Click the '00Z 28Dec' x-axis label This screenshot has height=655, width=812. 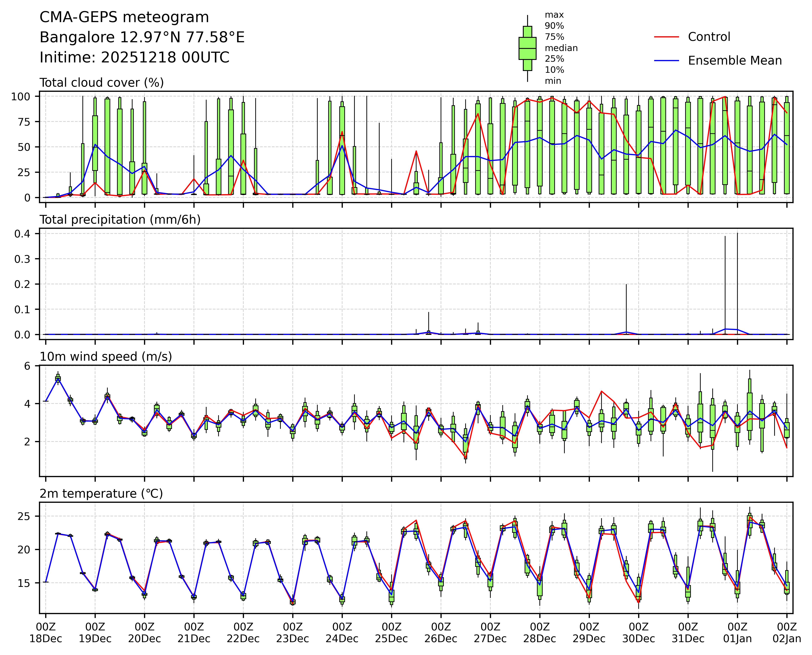540,633
